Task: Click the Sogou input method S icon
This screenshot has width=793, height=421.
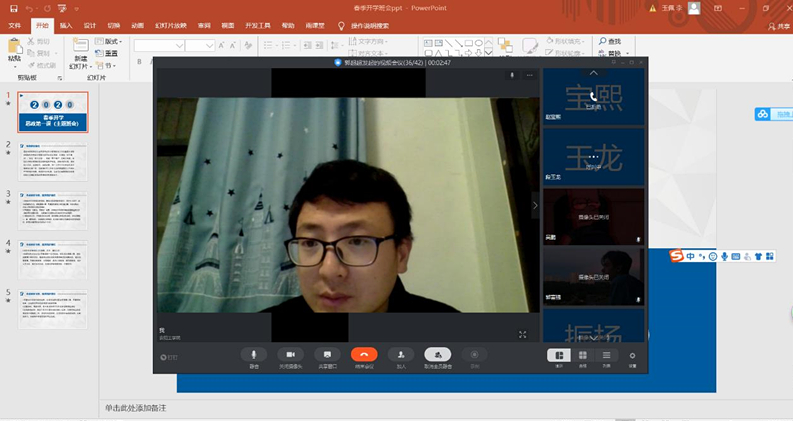Action: click(676, 256)
